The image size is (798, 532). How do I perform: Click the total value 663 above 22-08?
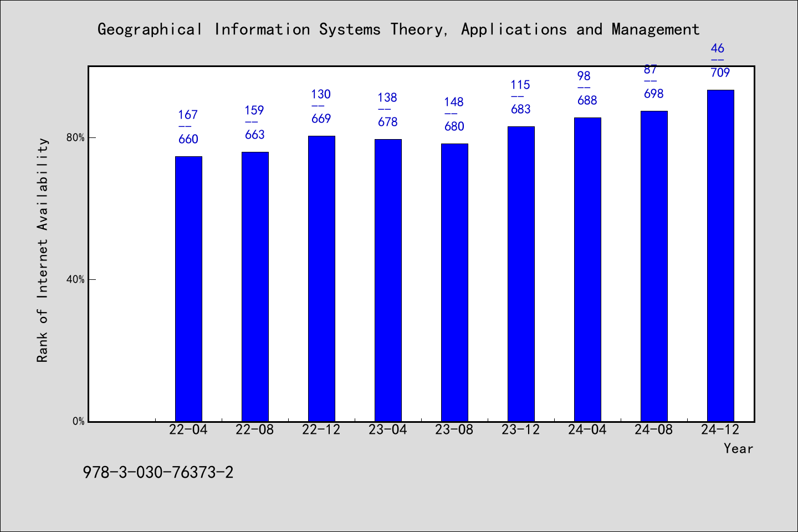[x=255, y=135]
